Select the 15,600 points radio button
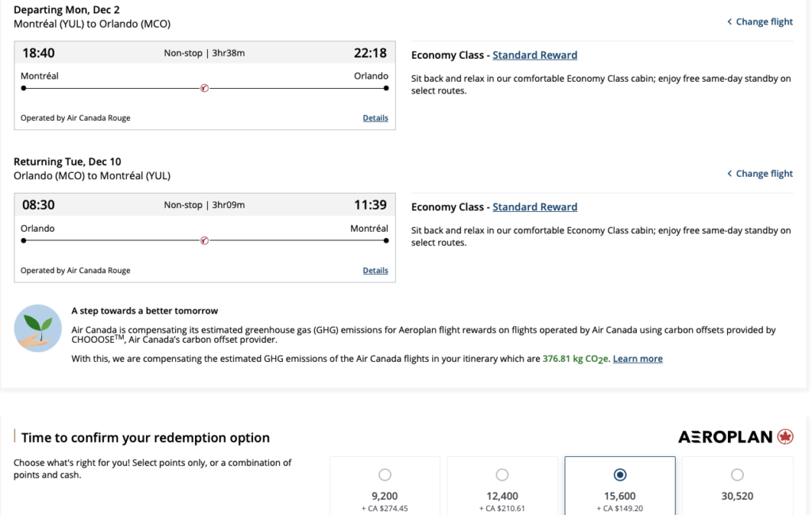 (x=620, y=475)
